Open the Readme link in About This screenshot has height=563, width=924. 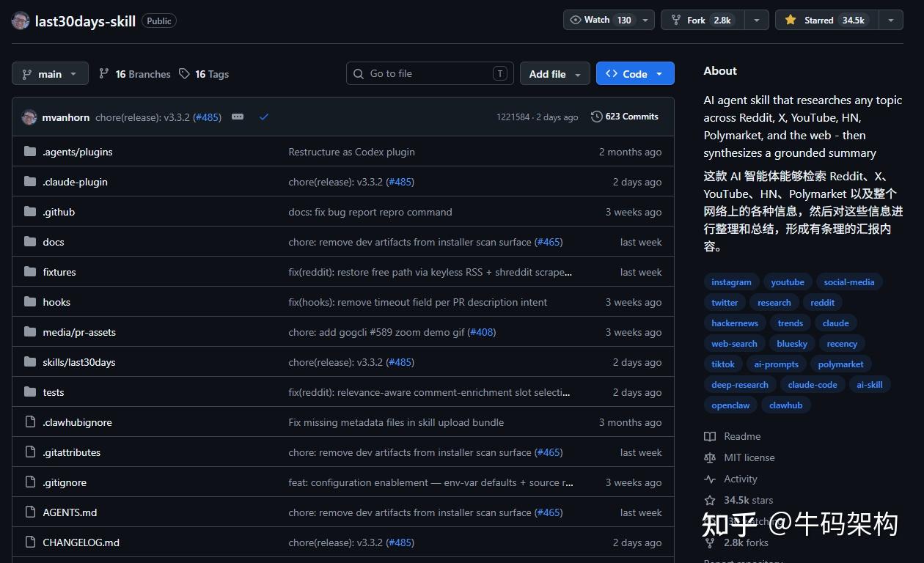[733, 436]
